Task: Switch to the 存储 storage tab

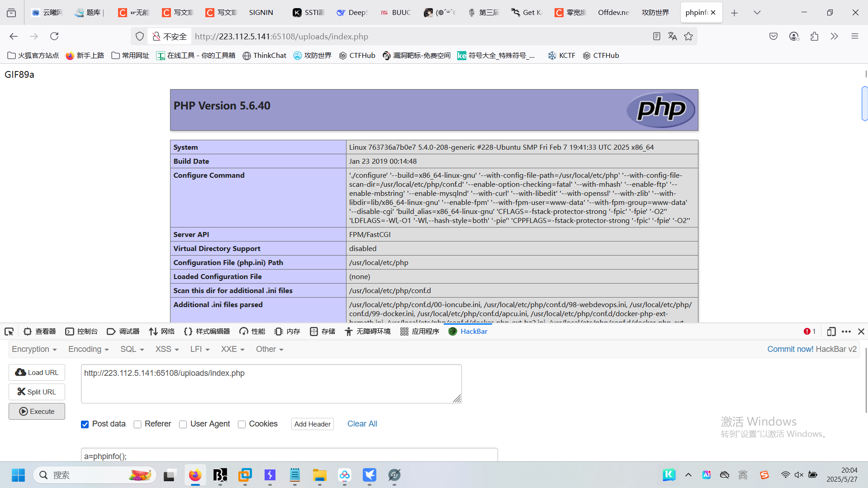Action: 323,332
